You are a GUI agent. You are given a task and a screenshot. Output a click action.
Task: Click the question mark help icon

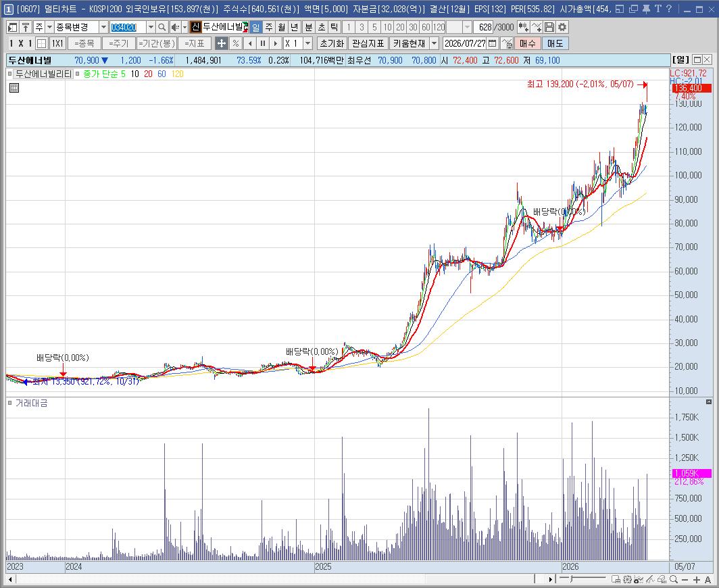(x=669, y=9)
